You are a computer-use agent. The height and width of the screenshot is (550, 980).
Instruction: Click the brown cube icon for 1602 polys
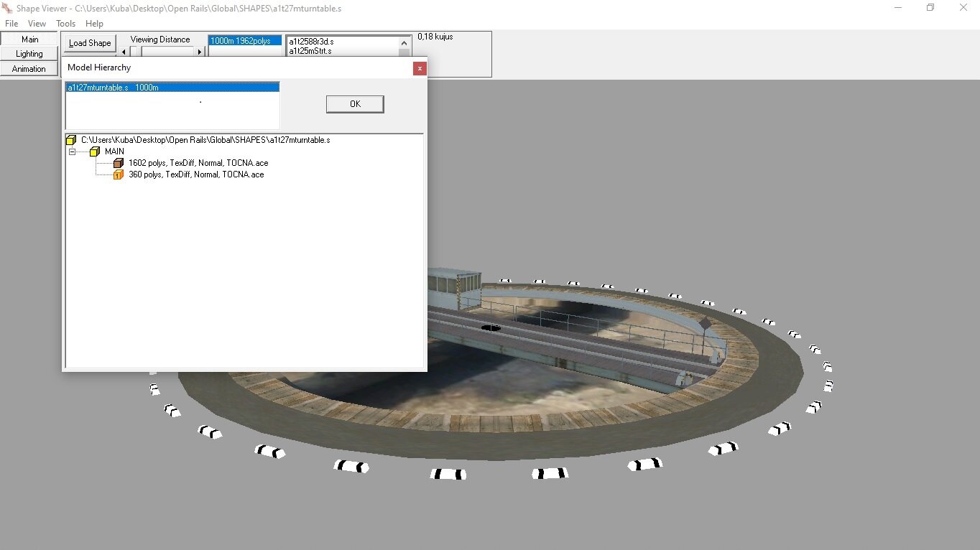click(119, 163)
